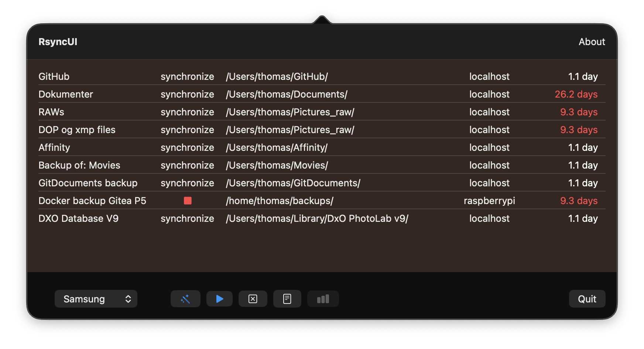Open the Samsung profile dropdown
Screen dimensions: 644x349
point(96,299)
